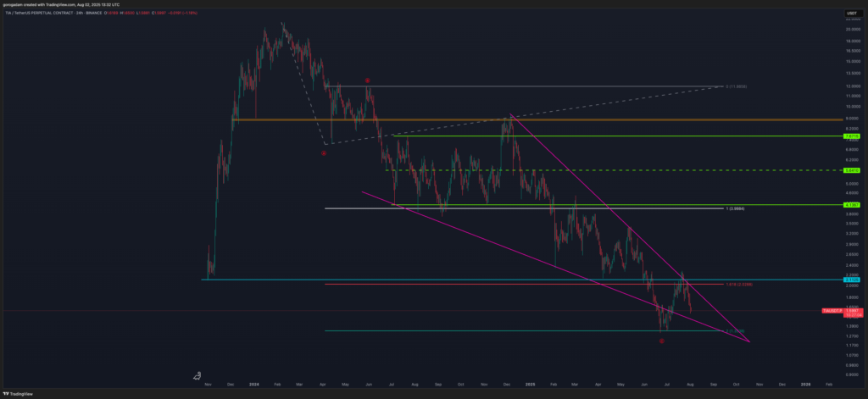Click the red circle marker below the June 2025 low
Screen dimensions: 868x399
tap(661, 341)
